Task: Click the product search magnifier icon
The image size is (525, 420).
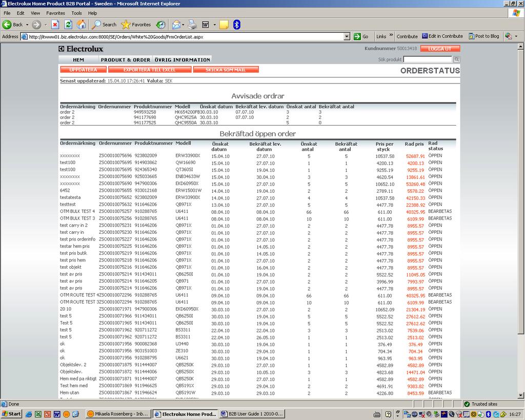Action: pos(456,59)
